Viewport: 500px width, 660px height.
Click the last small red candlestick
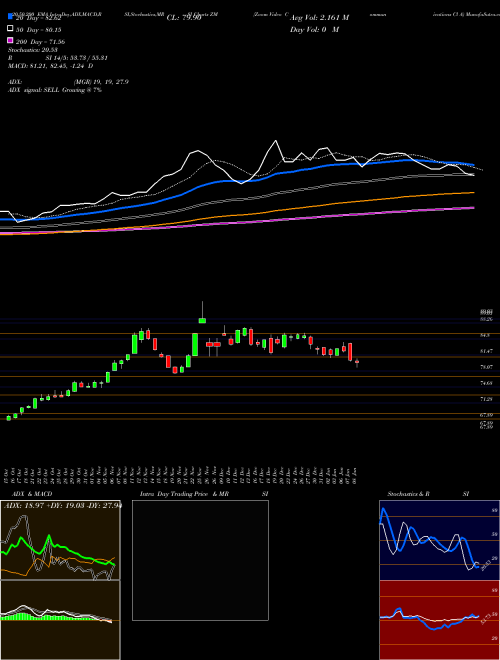pos(357,362)
